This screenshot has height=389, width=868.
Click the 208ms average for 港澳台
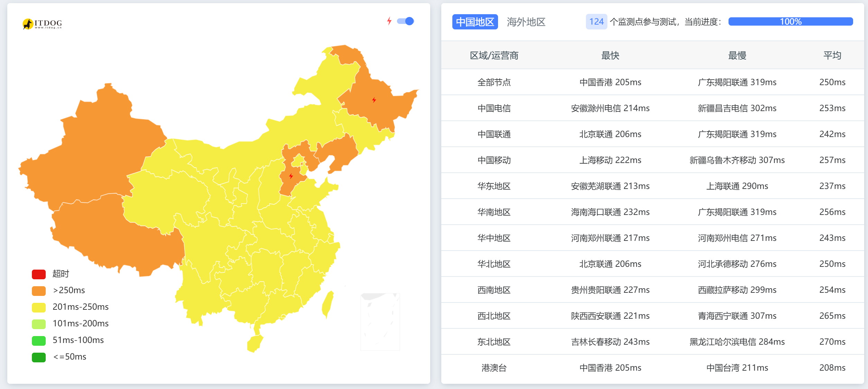click(x=832, y=368)
